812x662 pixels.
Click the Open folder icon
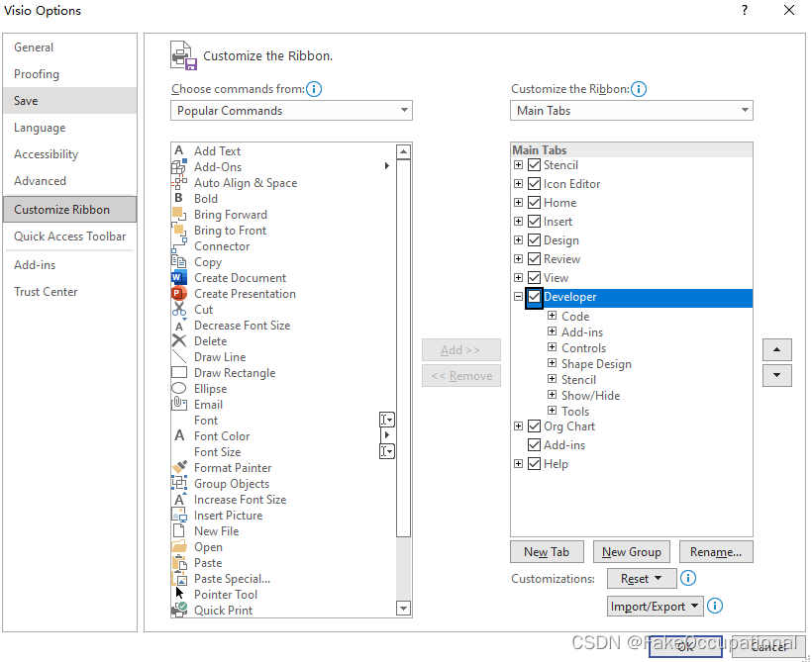click(179, 546)
